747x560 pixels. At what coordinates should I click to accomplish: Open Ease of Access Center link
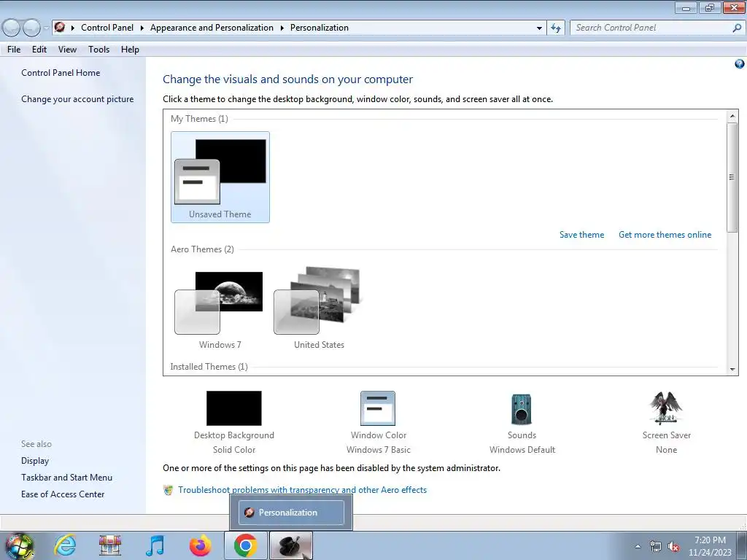(x=63, y=494)
